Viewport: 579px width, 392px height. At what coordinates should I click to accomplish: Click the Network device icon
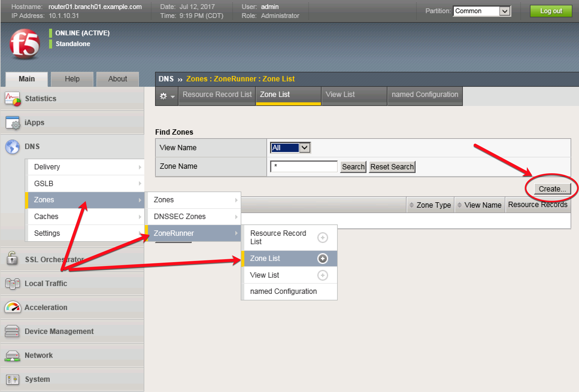point(13,355)
